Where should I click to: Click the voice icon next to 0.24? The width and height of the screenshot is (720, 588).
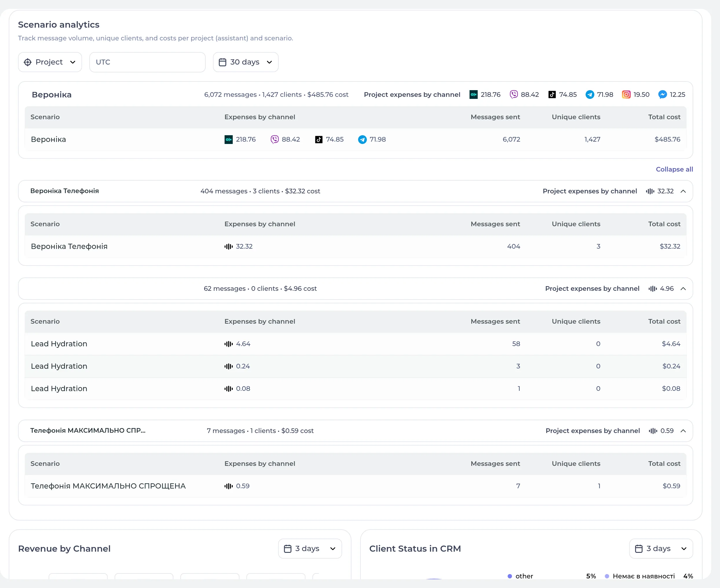(x=229, y=366)
